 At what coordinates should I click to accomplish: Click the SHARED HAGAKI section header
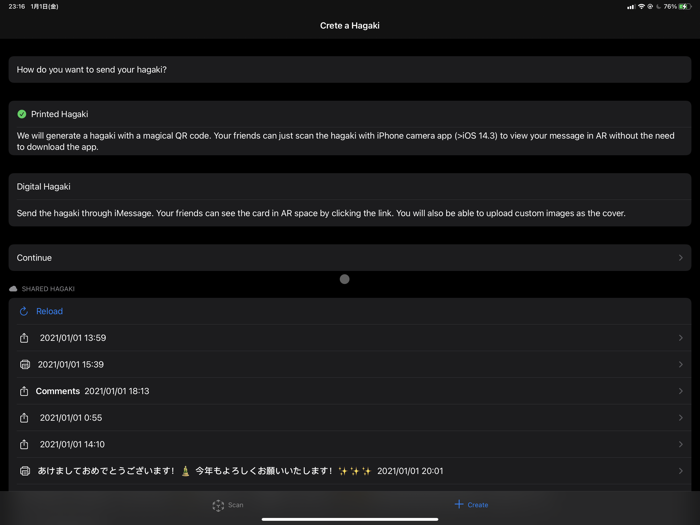[48, 289]
